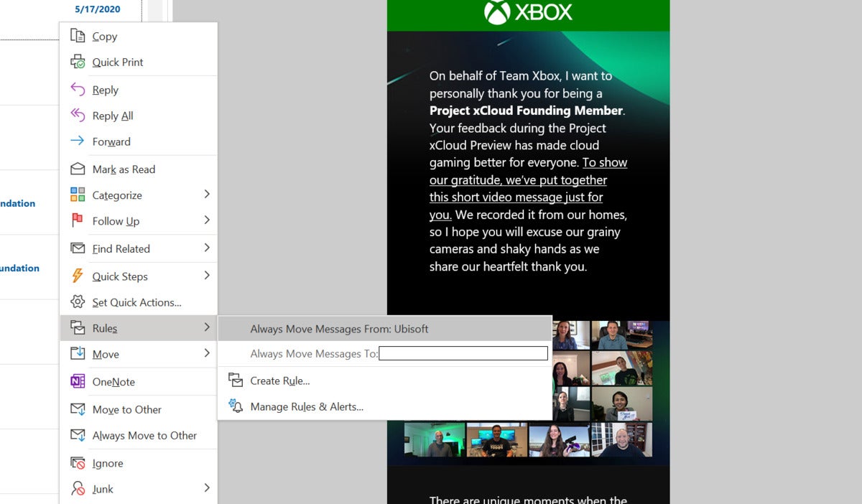The width and height of the screenshot is (862, 504).
Task: Click the blue Forward arrow icon
Action: click(x=78, y=141)
